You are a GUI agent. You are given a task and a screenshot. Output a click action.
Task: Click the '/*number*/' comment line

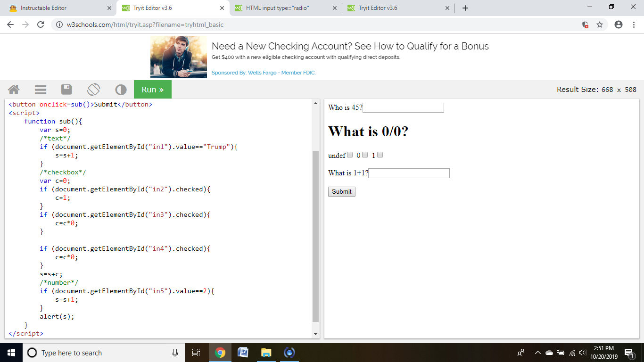[x=59, y=282]
